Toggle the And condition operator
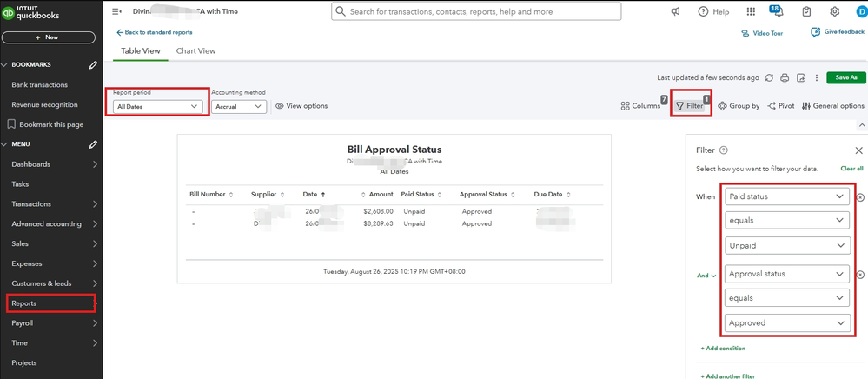Screen dimensions: 868x379 pos(706,276)
